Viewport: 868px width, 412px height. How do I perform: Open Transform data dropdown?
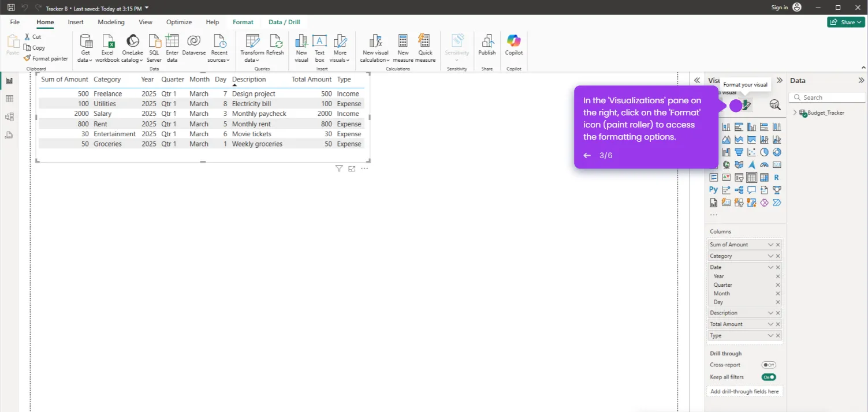pos(252,48)
